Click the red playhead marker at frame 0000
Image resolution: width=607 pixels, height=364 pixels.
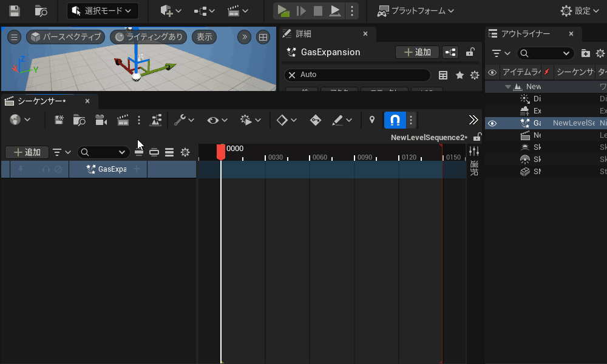pyautogui.click(x=221, y=152)
